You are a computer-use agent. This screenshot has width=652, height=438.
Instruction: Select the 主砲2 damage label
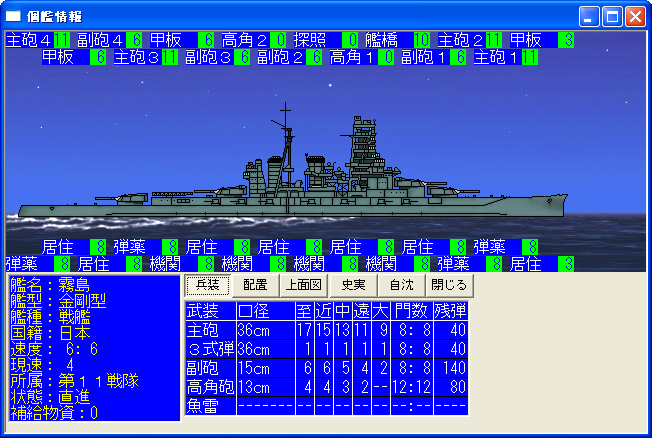(x=470, y=40)
